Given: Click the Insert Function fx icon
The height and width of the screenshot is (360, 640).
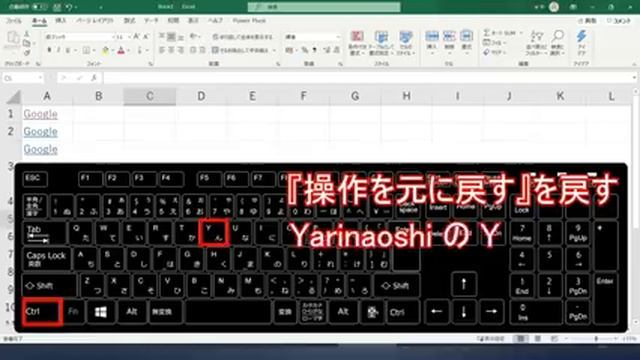Looking at the screenshot, I should [94, 78].
